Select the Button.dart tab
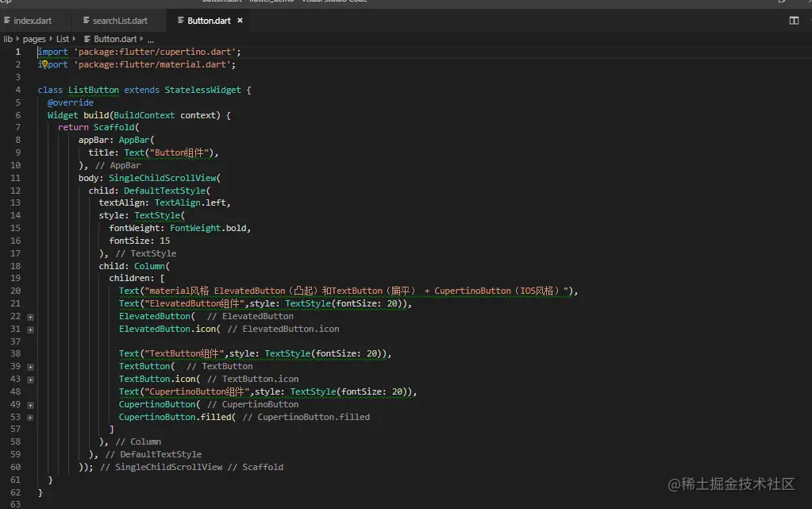The width and height of the screenshot is (812, 509). [x=209, y=21]
